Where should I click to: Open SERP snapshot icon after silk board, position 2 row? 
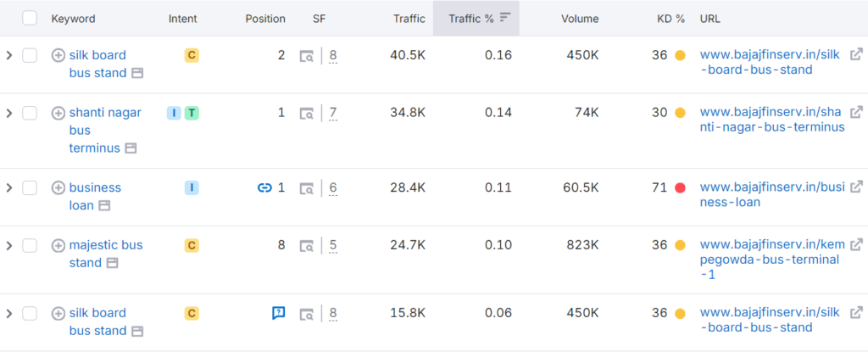(137, 73)
